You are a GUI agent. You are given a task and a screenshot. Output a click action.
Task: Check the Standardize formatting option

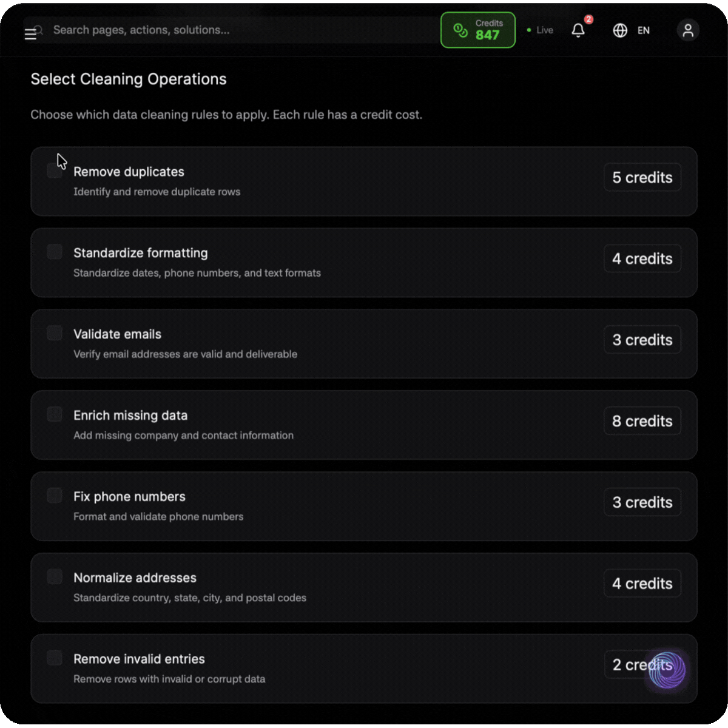(55, 252)
